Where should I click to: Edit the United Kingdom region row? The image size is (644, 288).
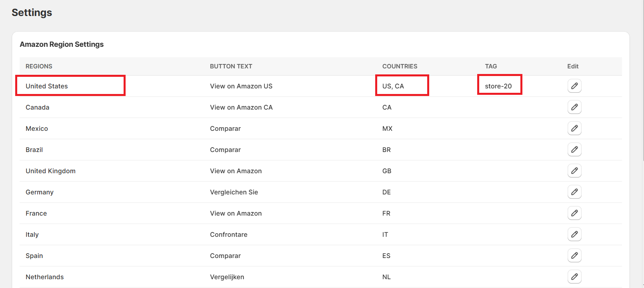click(574, 171)
